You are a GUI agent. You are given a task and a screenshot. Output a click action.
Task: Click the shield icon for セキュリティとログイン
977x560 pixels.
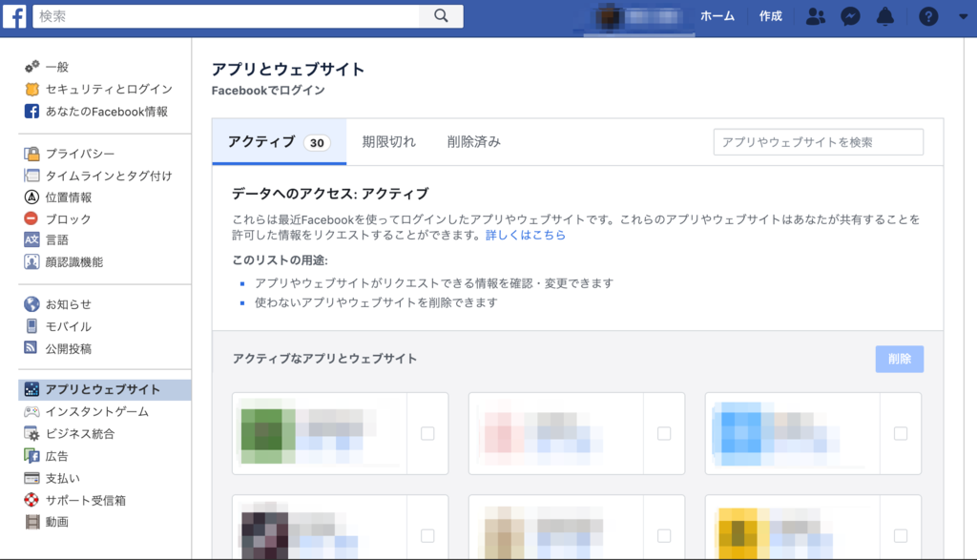pos(31,89)
